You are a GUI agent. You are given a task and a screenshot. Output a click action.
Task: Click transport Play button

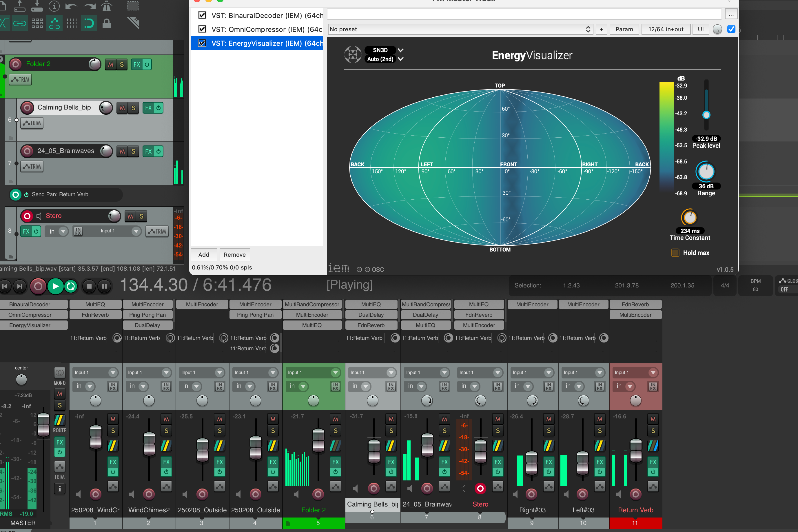[x=56, y=286]
